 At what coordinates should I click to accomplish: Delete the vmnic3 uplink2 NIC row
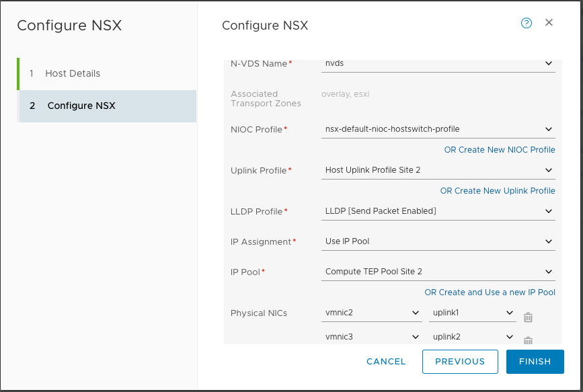pyautogui.click(x=528, y=340)
